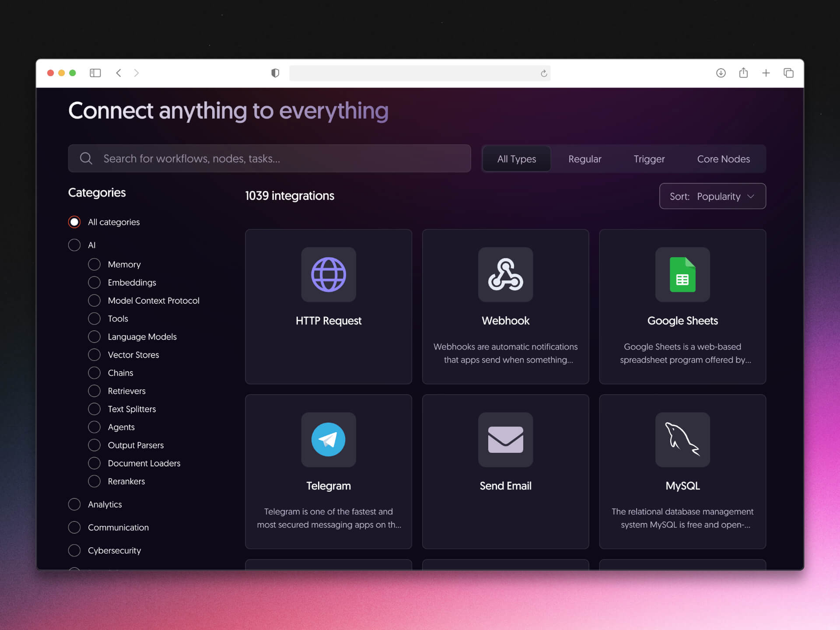Open the MySQL integration title
Image resolution: width=840 pixels, height=630 pixels.
pos(682,486)
